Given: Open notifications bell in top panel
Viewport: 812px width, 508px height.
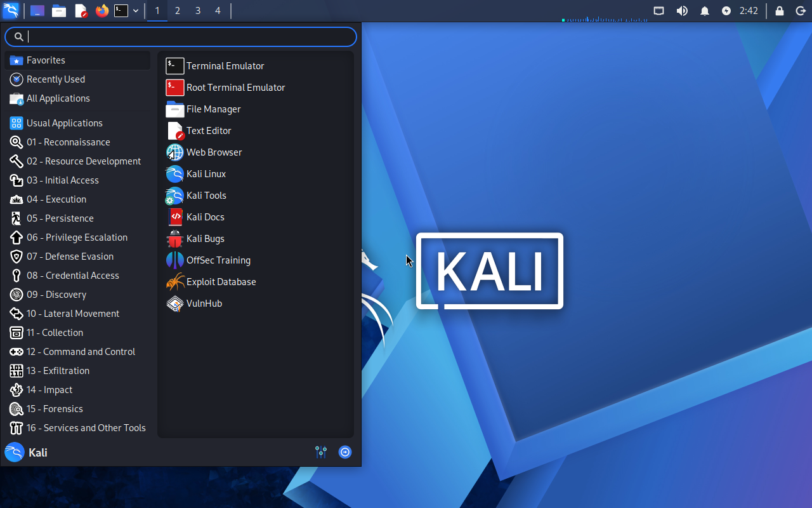Looking at the screenshot, I should pyautogui.click(x=704, y=11).
